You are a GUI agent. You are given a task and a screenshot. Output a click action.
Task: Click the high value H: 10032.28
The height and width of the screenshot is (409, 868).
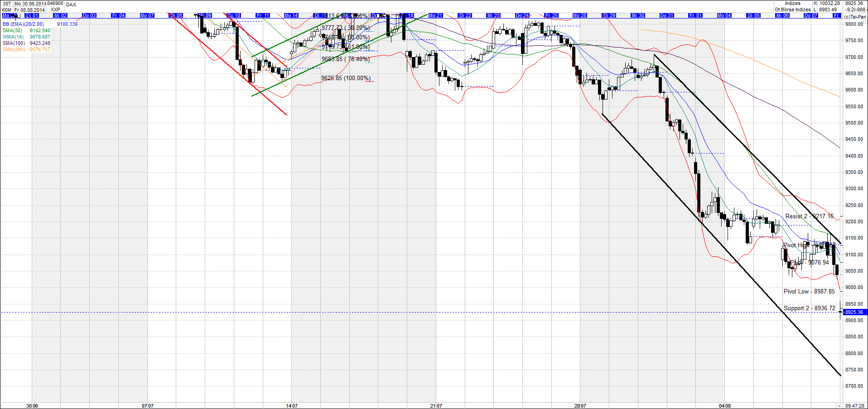click(827, 3)
